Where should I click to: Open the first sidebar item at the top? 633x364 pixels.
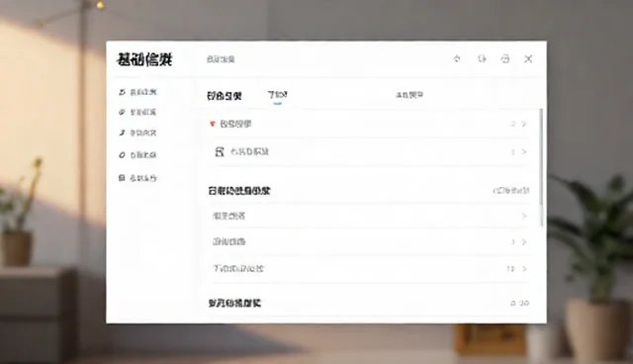pos(137,92)
